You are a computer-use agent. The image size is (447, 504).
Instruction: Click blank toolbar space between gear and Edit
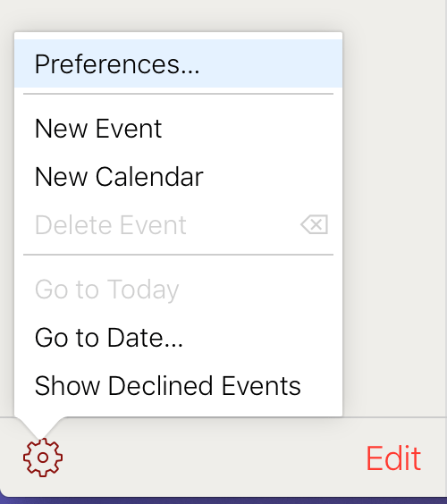click(x=212, y=458)
